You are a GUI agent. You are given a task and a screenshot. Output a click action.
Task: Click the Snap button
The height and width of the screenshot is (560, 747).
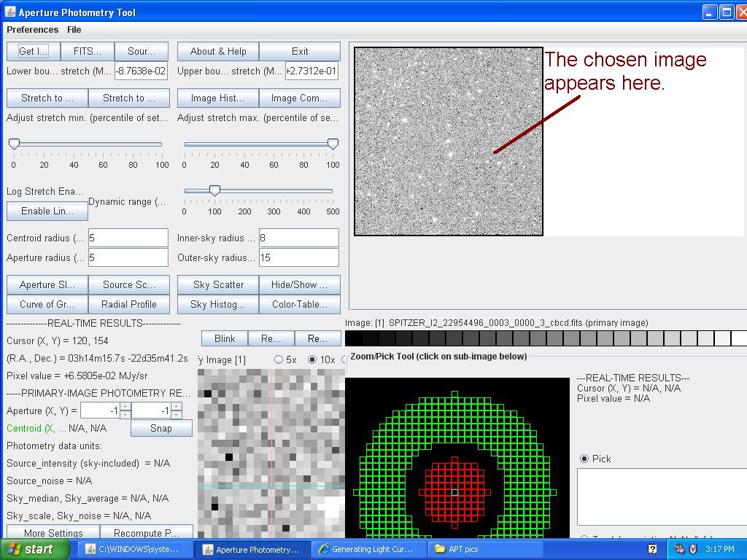(161, 428)
